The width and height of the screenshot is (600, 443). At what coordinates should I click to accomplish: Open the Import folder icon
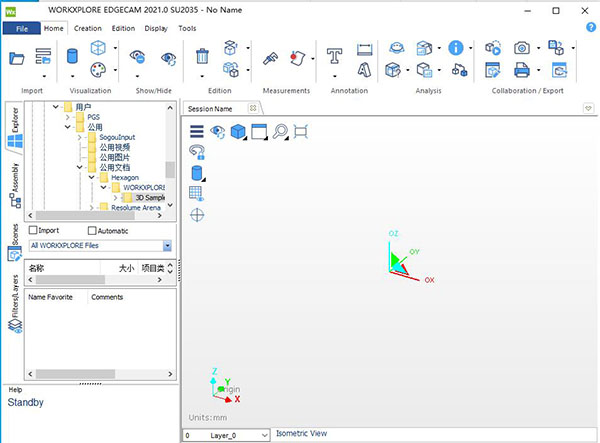point(17,59)
